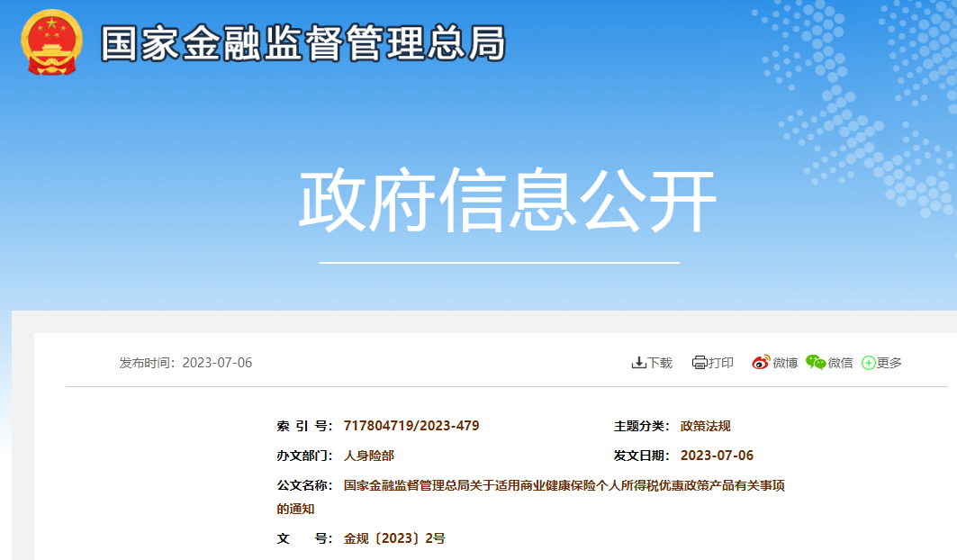
Task: Select the publish time 2023-07-06 text
Action: (x=217, y=363)
